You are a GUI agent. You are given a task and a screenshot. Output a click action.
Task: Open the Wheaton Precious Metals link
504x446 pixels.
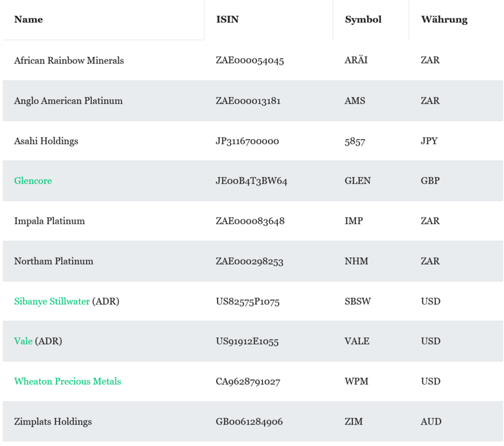click(x=67, y=382)
